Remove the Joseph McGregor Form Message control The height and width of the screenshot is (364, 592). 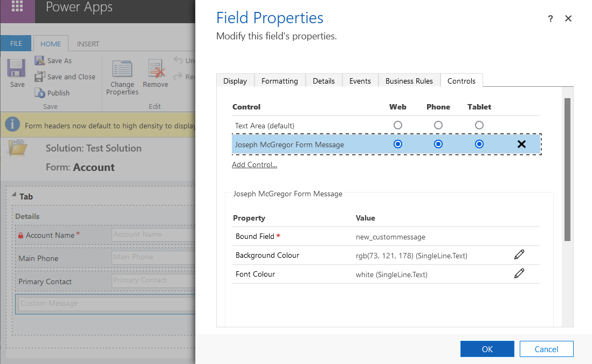521,144
